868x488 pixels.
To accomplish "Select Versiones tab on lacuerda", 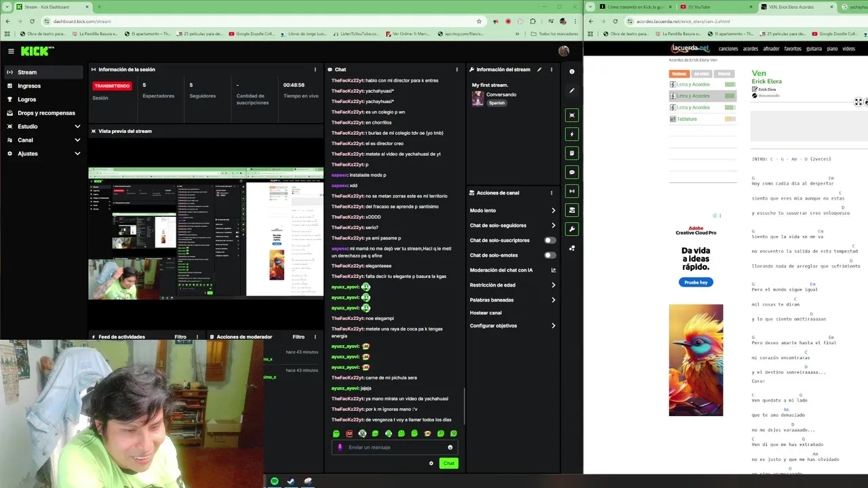I will [679, 74].
